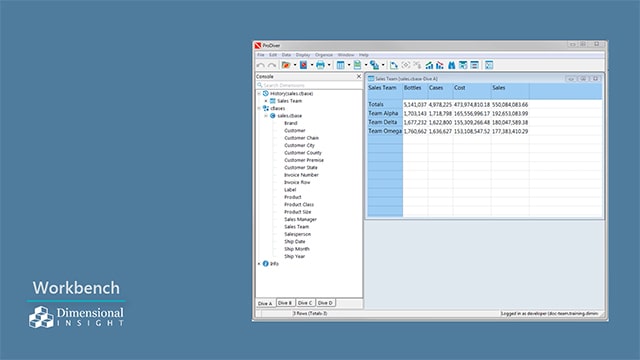The height and width of the screenshot is (360, 640).
Task: Select the Product Class dimension
Action: click(x=299, y=204)
